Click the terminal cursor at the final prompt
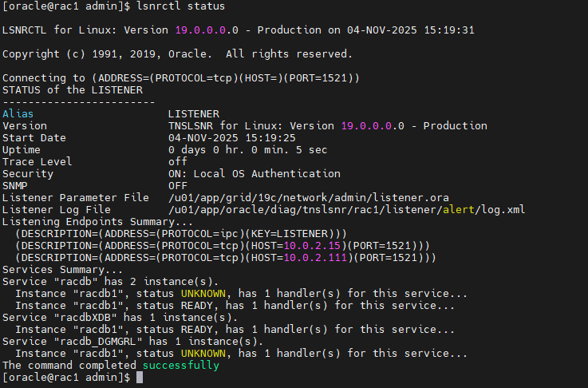 [x=140, y=378]
